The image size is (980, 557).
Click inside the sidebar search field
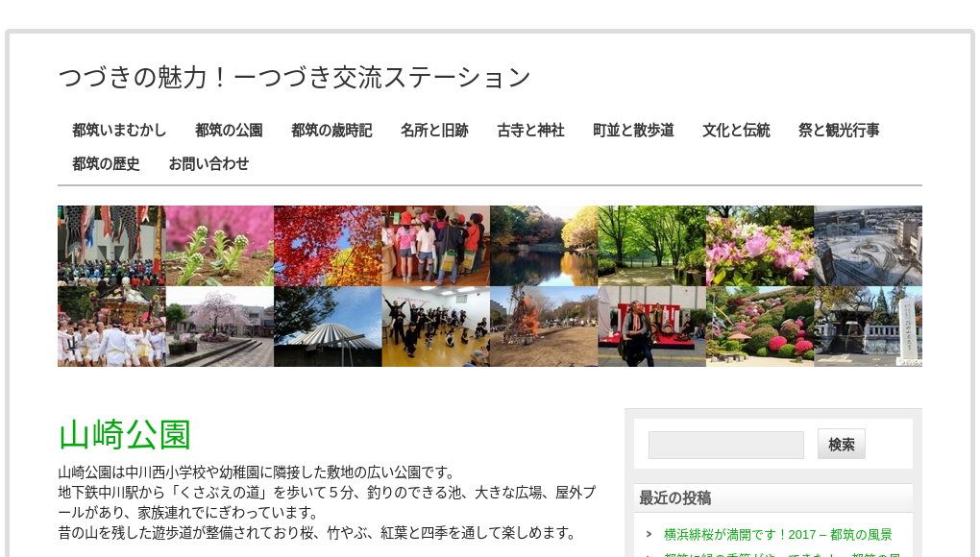click(x=725, y=444)
